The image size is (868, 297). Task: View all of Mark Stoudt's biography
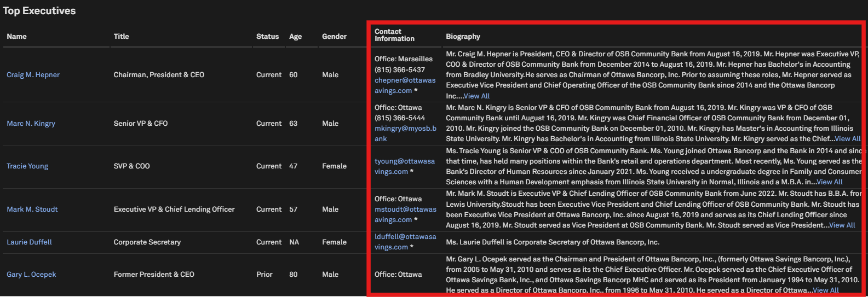pos(842,225)
